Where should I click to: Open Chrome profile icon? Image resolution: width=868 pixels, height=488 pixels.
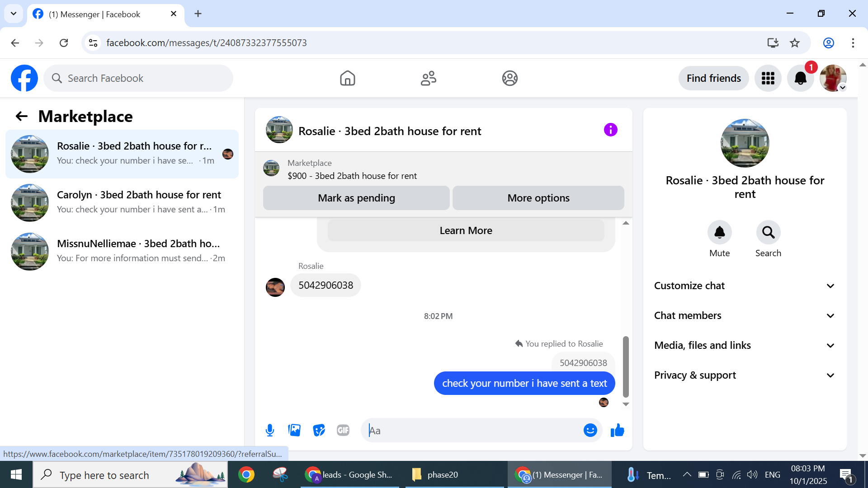[828, 43]
